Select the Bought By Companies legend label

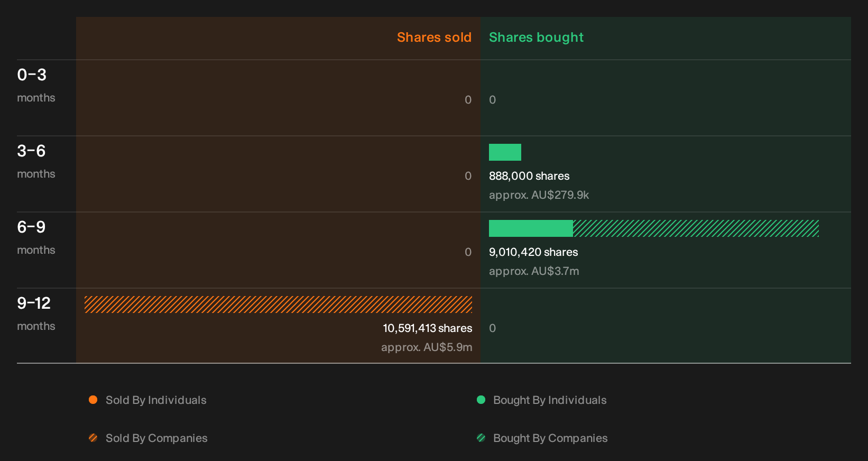click(x=550, y=438)
